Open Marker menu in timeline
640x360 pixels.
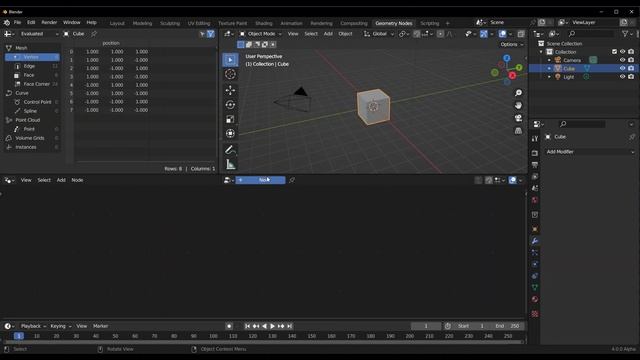(100, 326)
